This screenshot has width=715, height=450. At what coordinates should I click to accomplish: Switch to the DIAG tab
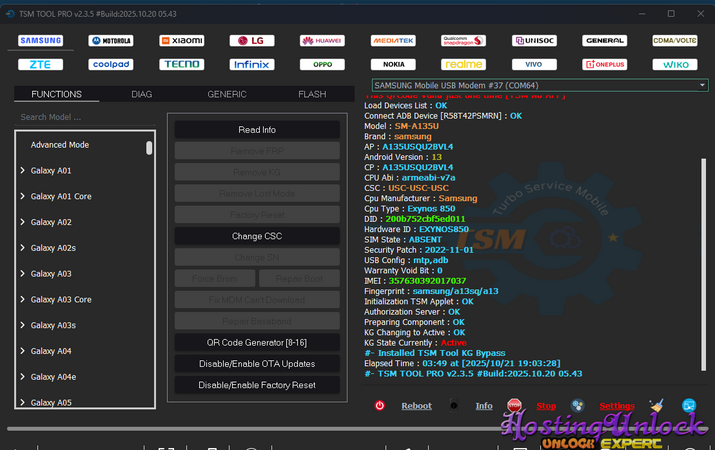click(x=142, y=94)
